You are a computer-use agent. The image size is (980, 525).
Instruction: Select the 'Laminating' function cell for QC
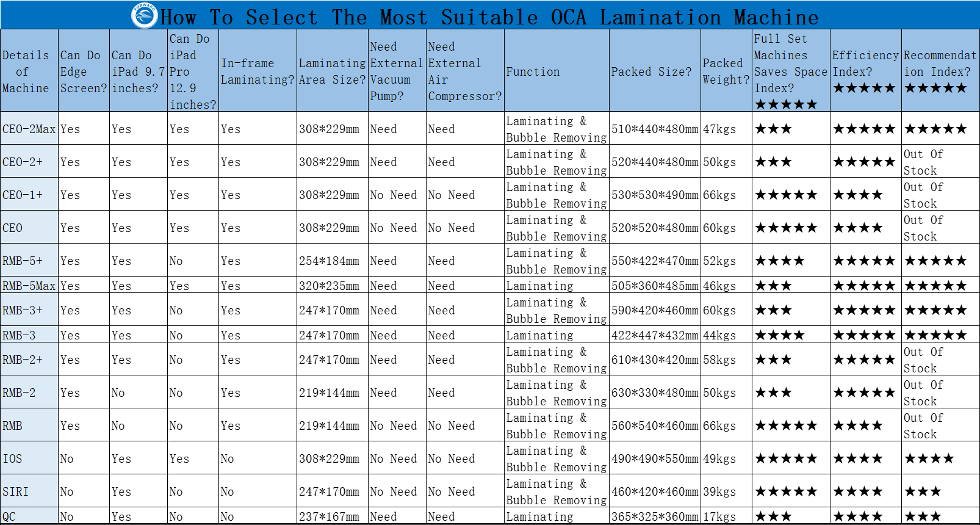click(557, 516)
